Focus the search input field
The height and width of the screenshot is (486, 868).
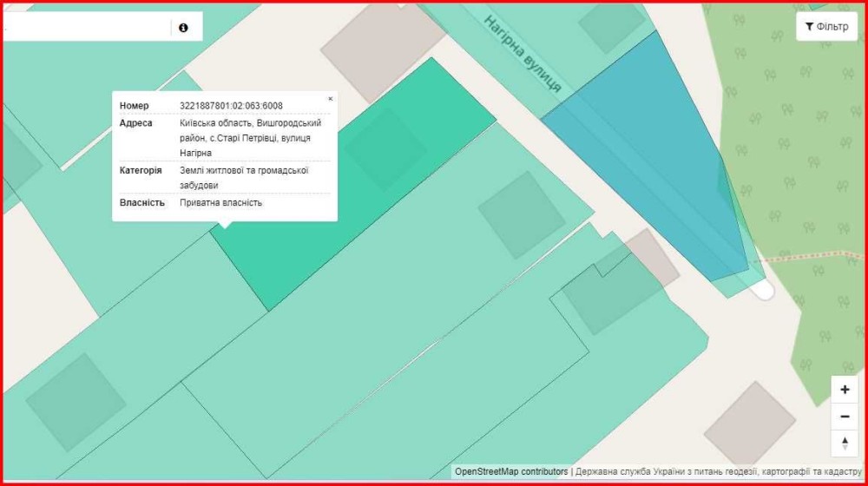point(87,28)
